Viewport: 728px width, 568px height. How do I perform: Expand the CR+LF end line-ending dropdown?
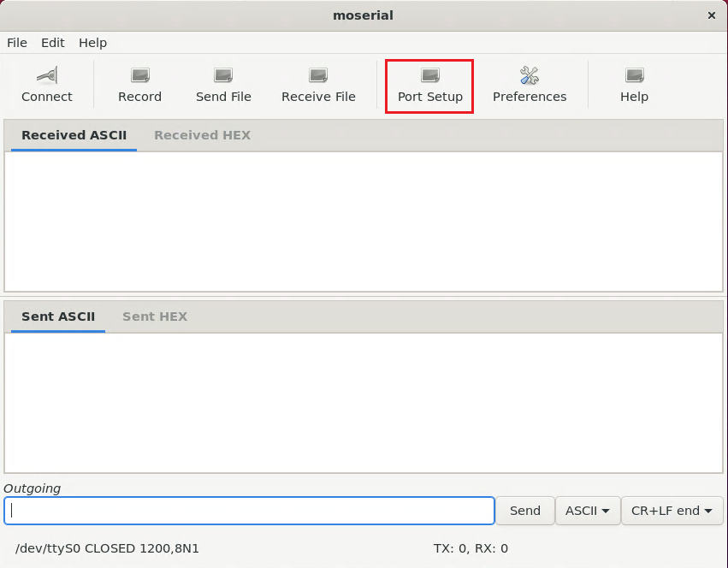coord(672,511)
